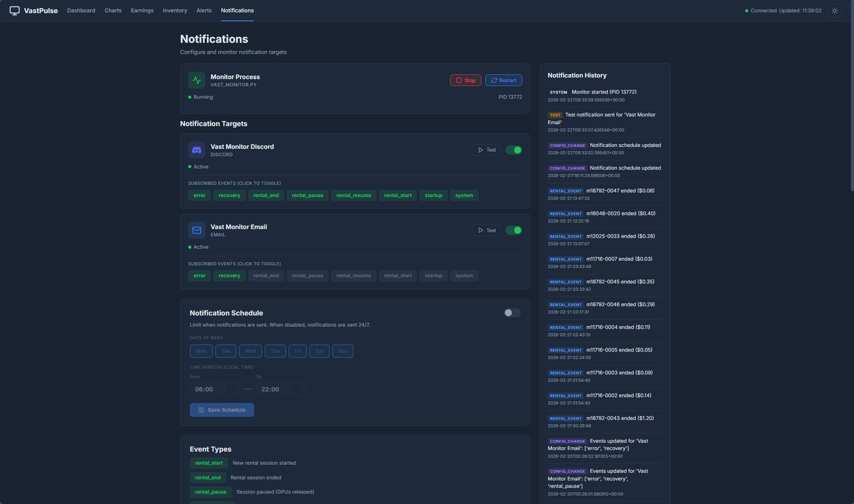Open the To time picker
Viewport: 854px width, 504px height.
pos(297,389)
